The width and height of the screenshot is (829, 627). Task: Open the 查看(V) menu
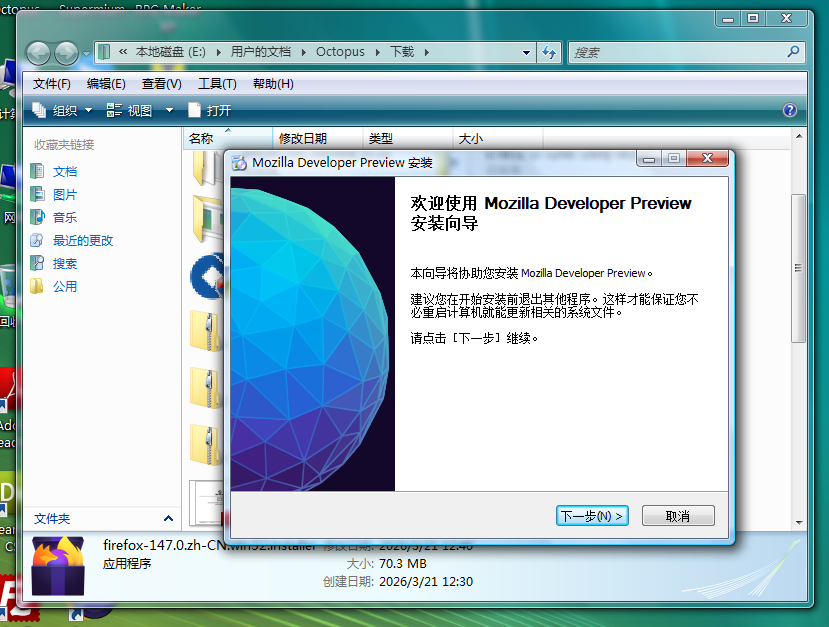point(161,84)
